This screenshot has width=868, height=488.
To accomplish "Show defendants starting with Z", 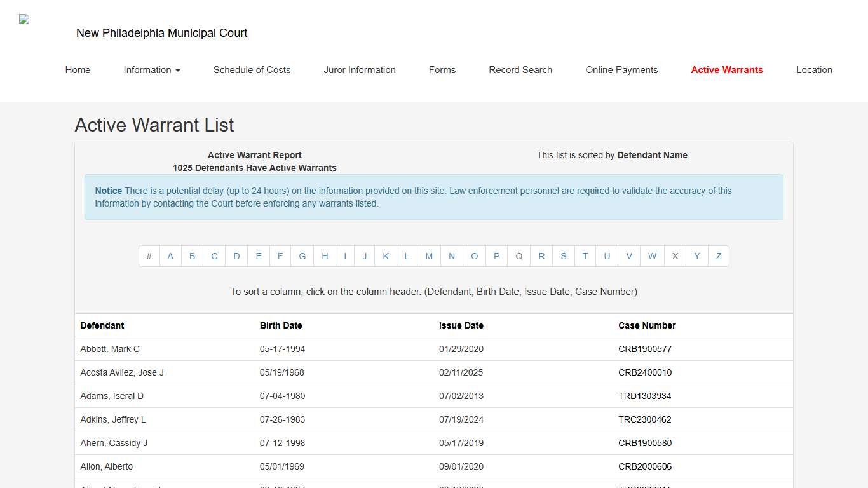I will [719, 256].
